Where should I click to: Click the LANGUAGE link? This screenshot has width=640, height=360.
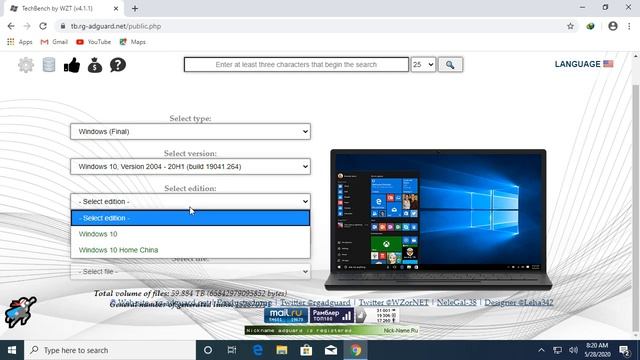pyautogui.click(x=578, y=64)
